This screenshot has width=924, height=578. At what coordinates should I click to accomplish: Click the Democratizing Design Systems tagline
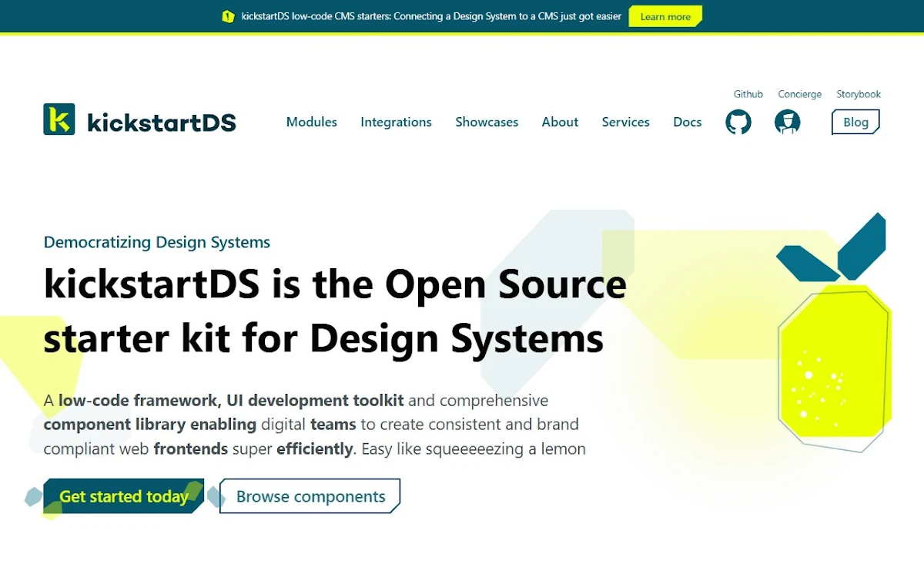click(157, 242)
